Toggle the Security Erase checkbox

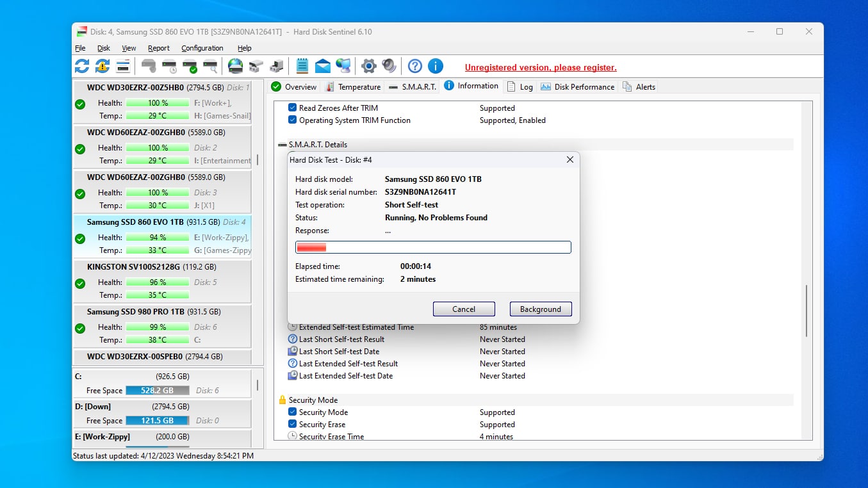click(293, 425)
